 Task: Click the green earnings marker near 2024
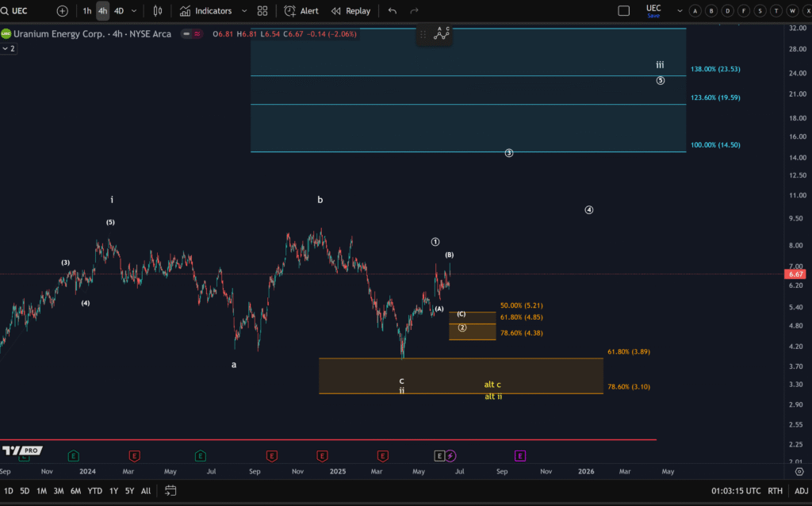[x=73, y=456]
